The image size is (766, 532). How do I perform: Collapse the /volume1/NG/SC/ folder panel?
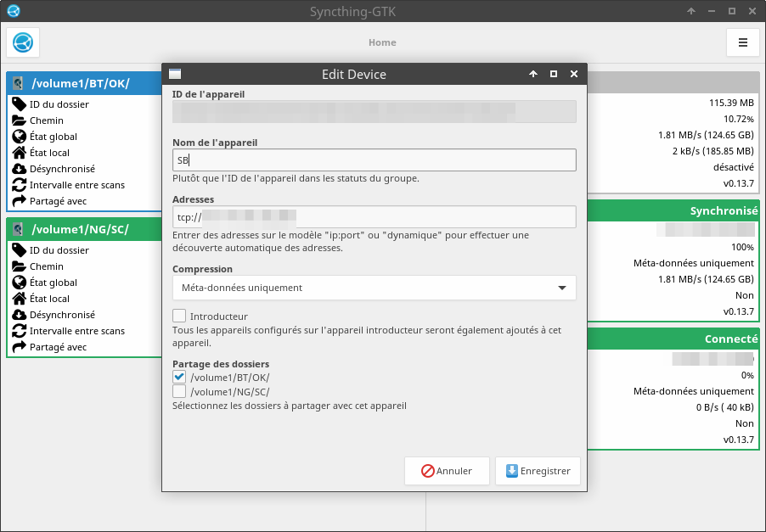pyautogui.click(x=84, y=229)
